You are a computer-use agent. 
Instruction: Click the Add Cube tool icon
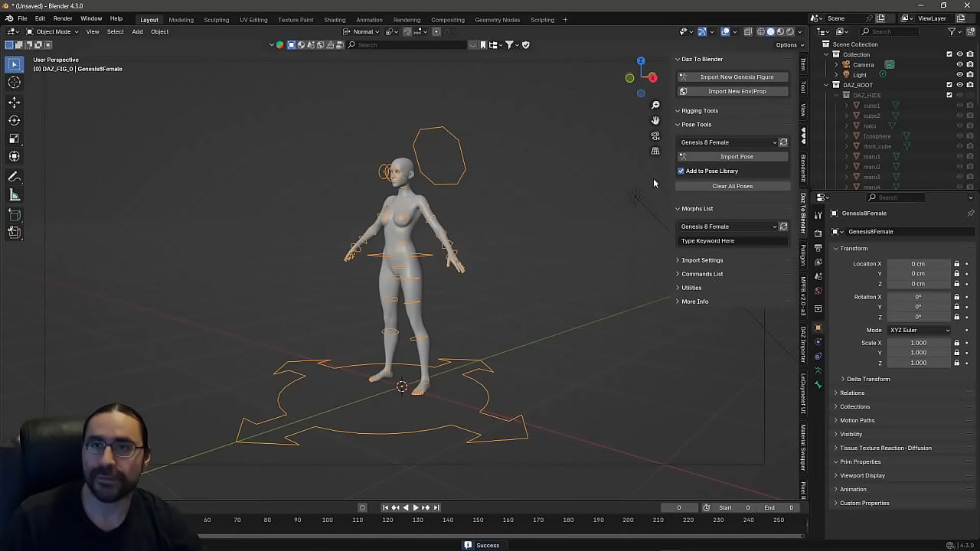pos(15,216)
